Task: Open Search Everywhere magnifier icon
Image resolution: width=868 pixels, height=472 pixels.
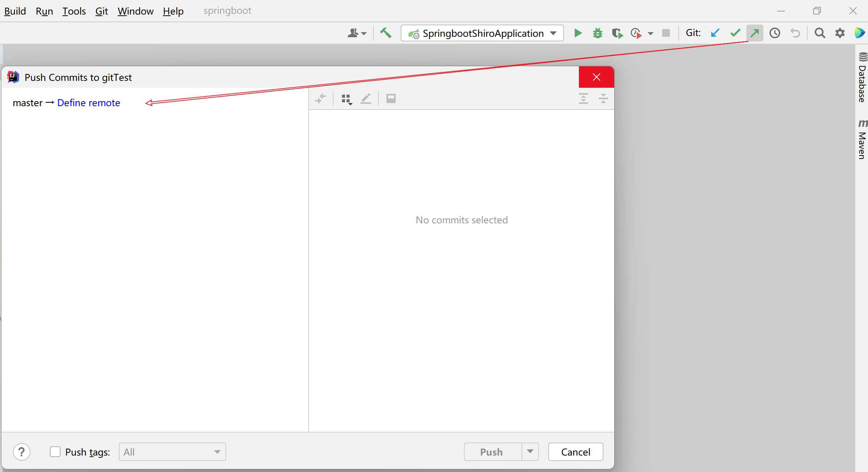Action: 820,33
